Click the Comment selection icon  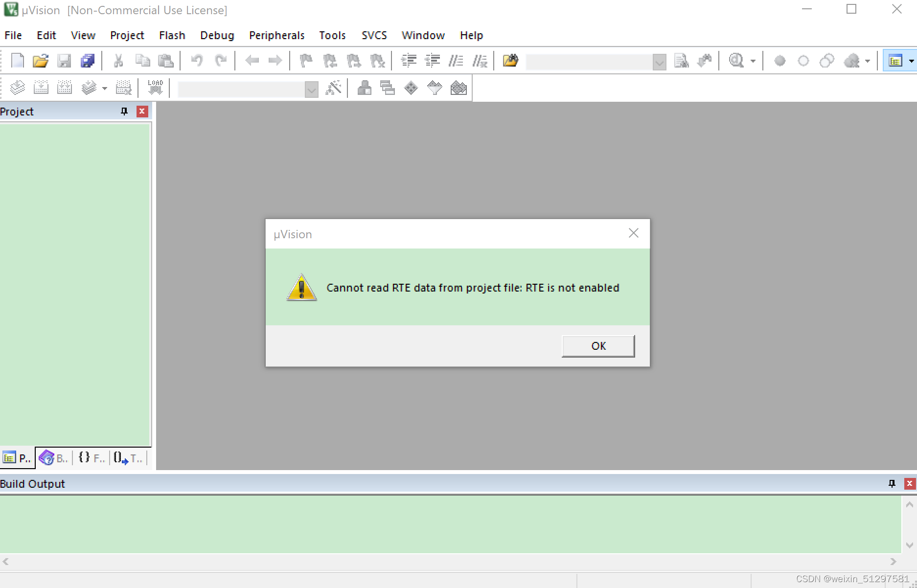coord(456,61)
